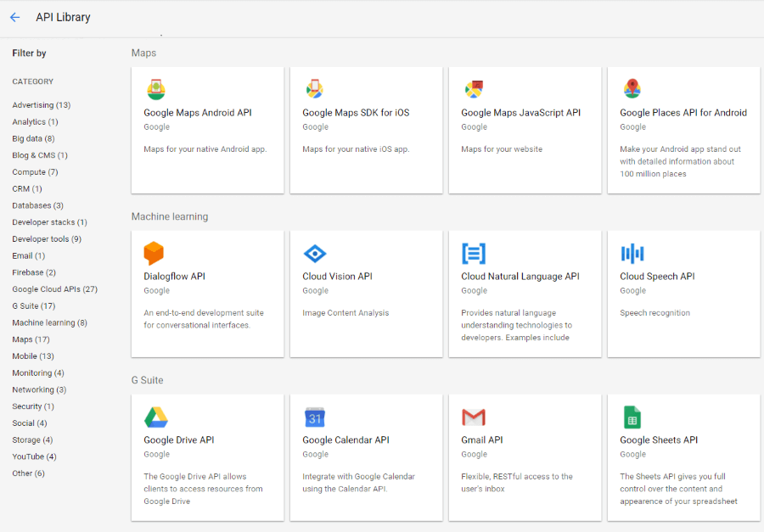Open the Cloud Natural Language API card

coord(525,293)
